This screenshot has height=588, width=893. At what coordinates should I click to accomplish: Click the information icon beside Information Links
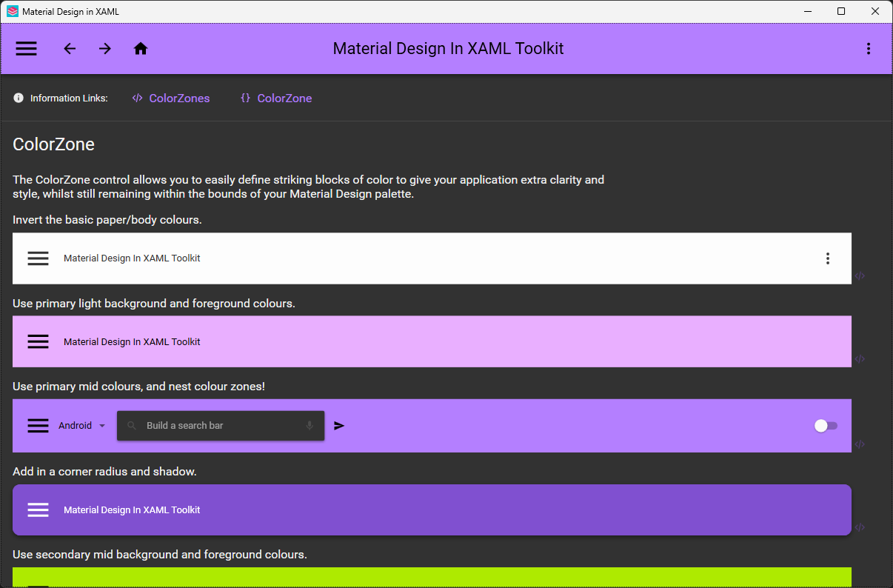(19, 98)
